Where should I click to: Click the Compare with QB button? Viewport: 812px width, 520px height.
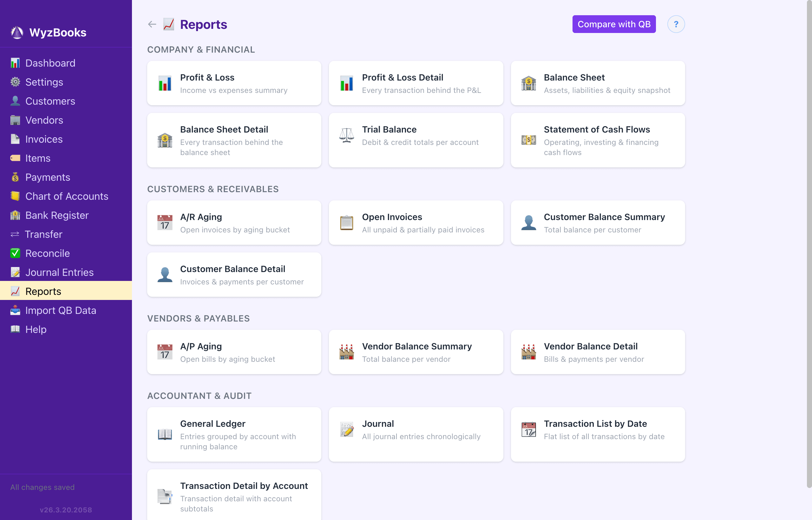(614, 24)
